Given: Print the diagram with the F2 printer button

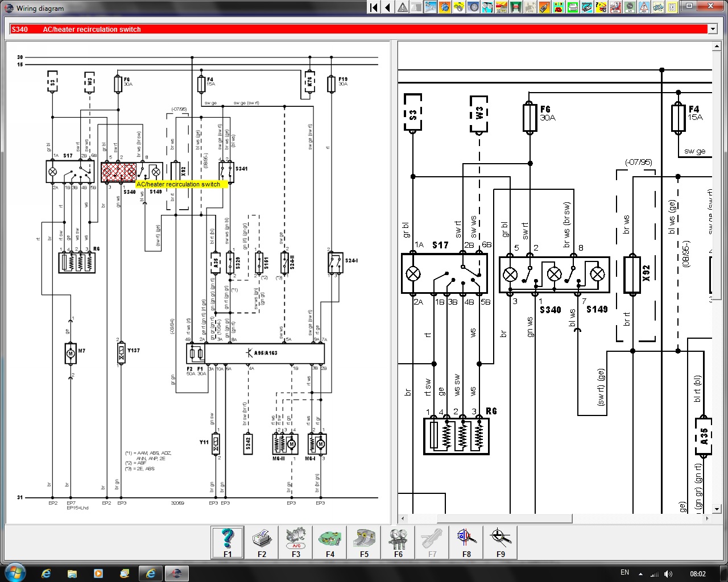Looking at the screenshot, I should coord(262,542).
